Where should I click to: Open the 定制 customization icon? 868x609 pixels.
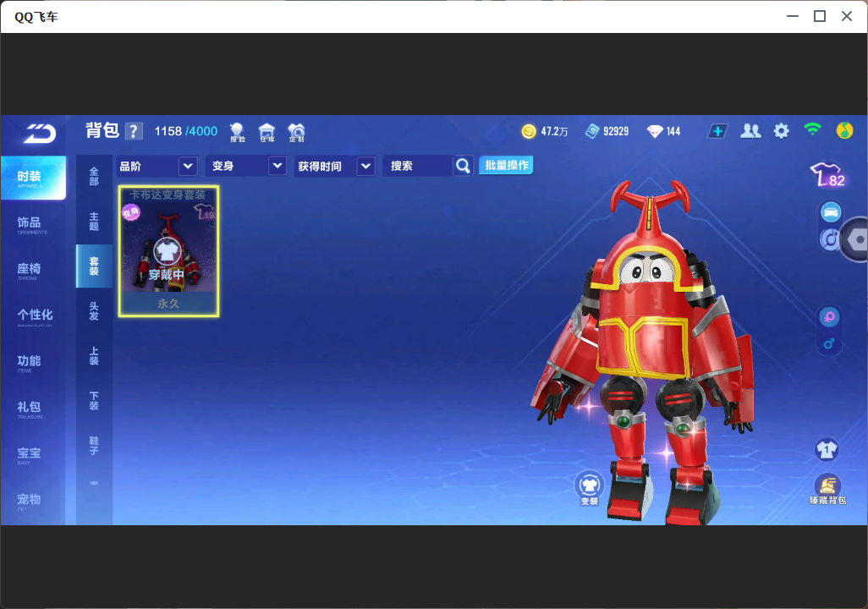[x=296, y=132]
